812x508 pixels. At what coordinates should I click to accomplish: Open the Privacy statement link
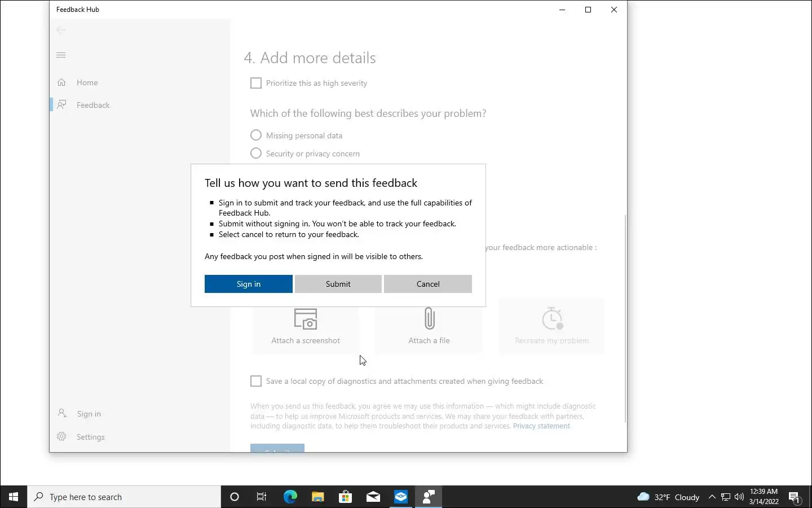541,426
